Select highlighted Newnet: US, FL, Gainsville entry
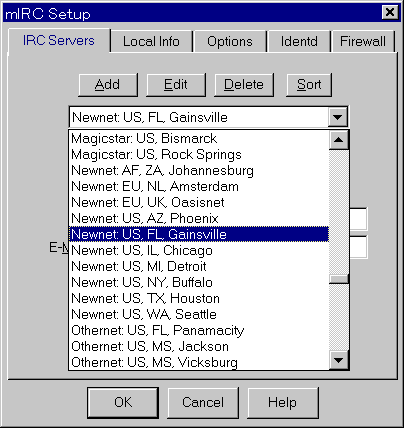The height and width of the screenshot is (428, 404). pyautogui.click(x=199, y=234)
